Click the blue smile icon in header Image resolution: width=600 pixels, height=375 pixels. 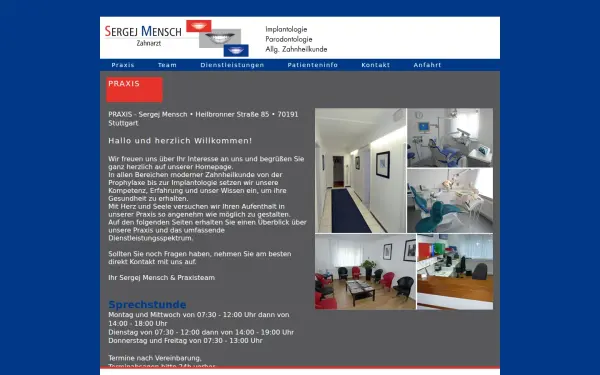[x=236, y=51]
